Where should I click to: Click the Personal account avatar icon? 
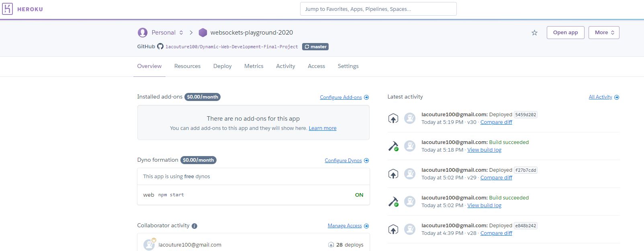142,33
